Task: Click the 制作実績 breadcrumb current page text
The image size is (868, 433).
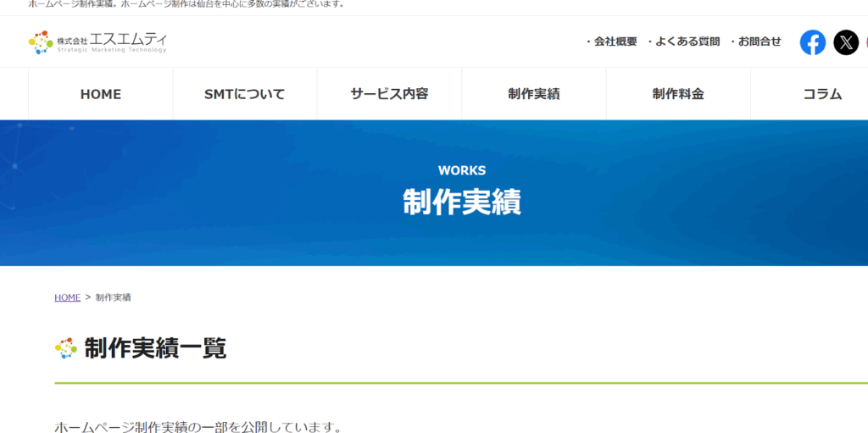Action: (x=114, y=297)
